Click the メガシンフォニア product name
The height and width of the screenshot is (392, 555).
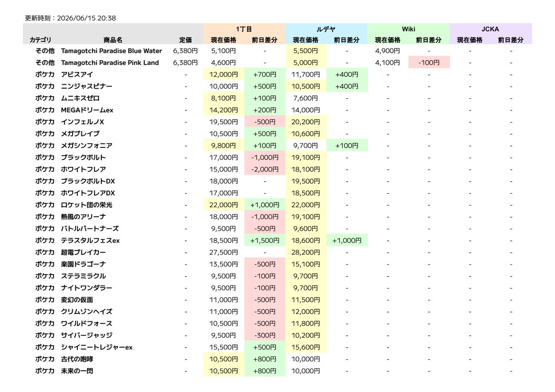(86, 146)
